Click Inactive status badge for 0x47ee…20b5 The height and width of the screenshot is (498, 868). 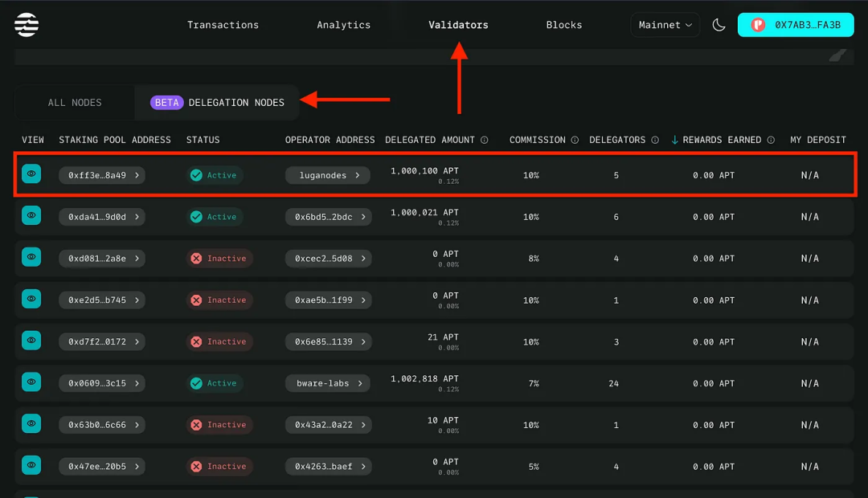[219, 467]
